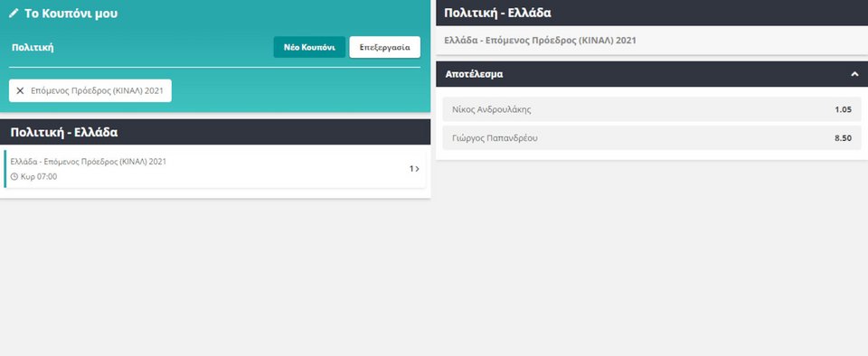Click the right-panel event subtitle (ΚΙΝΑΛ) 2021
868x356 pixels.
click(541, 41)
